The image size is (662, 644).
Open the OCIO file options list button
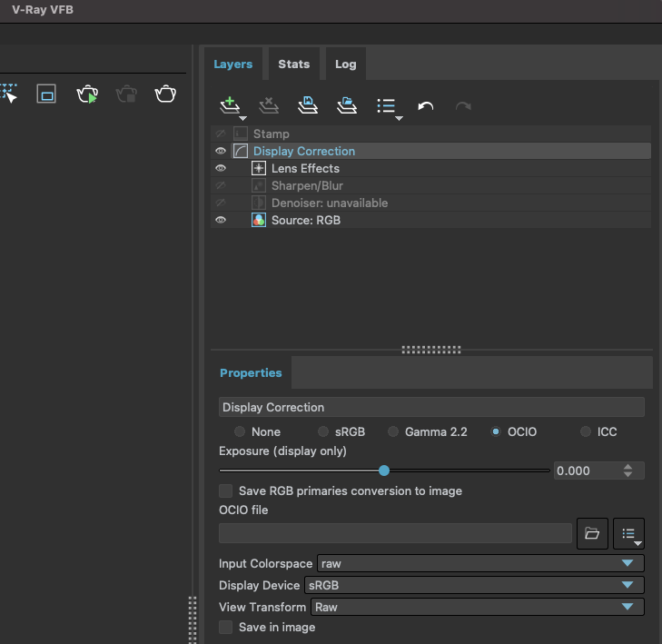[x=628, y=534]
